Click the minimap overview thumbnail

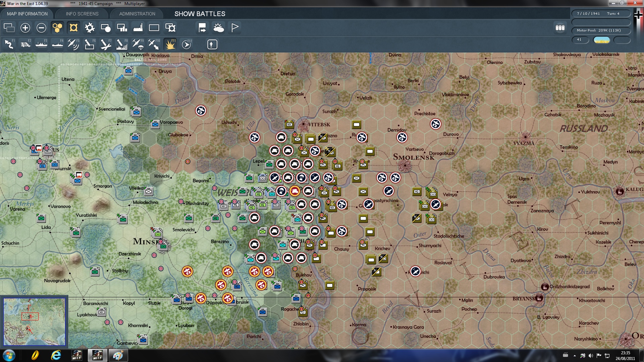[34, 322]
